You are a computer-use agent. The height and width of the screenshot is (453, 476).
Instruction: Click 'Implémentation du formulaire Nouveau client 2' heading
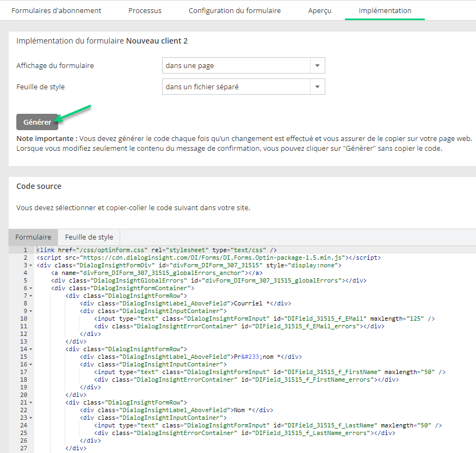click(x=102, y=41)
